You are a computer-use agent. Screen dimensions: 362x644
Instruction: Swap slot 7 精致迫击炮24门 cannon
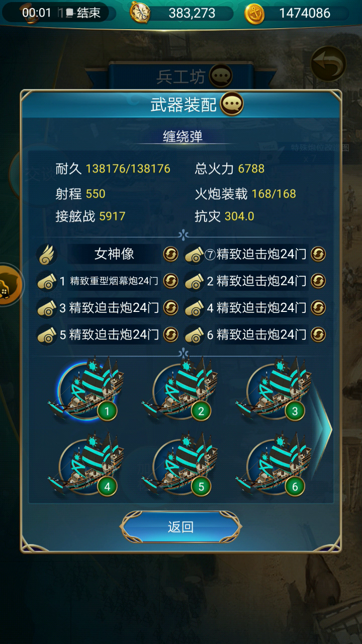pyautogui.click(x=318, y=254)
